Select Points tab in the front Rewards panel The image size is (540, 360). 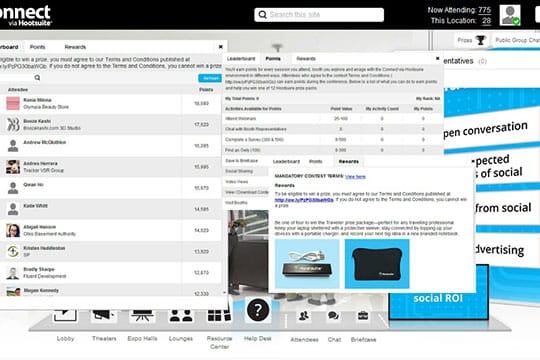point(315,161)
